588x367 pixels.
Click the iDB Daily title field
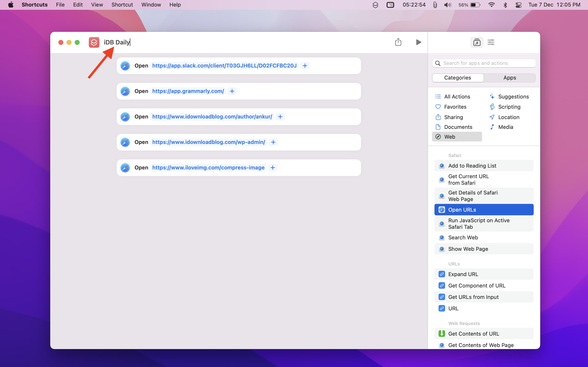117,42
